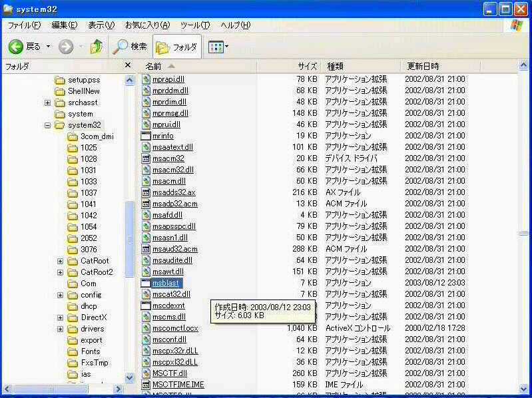Screen dimensions: 532x398
Task: Close the Folders pane with X
Action: pos(128,65)
